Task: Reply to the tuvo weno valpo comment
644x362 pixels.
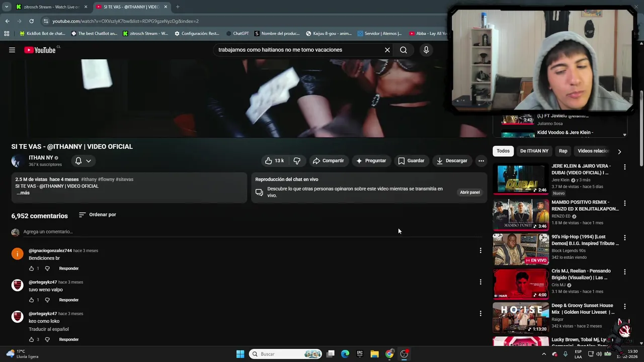Action: coord(69,300)
